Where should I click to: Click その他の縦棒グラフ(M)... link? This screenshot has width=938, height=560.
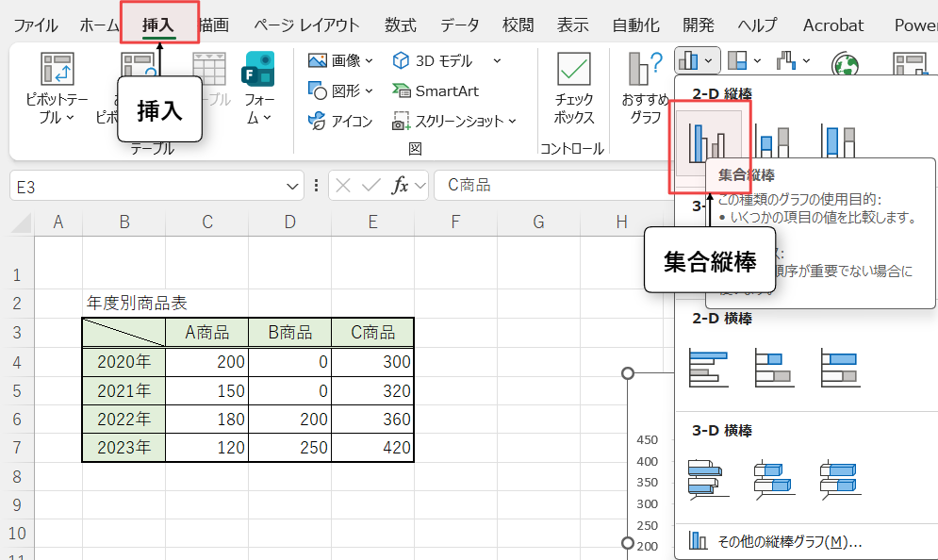pos(777,542)
